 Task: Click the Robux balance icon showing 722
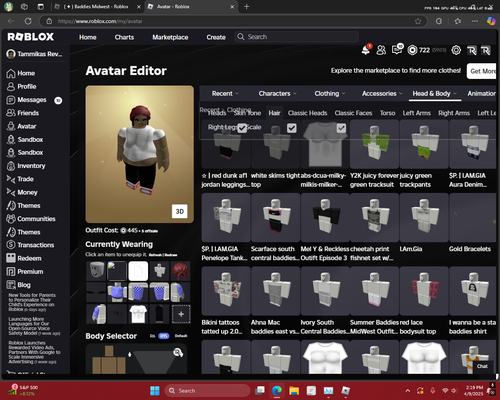412,50
